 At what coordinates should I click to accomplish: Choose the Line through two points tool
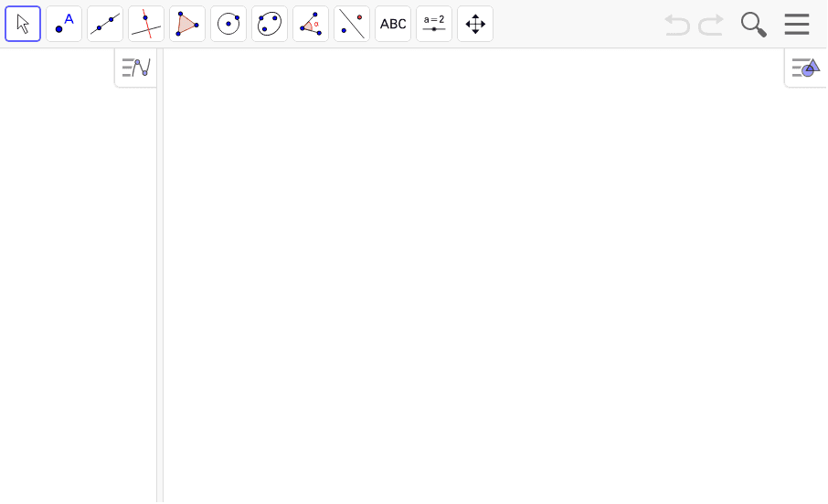(x=105, y=24)
